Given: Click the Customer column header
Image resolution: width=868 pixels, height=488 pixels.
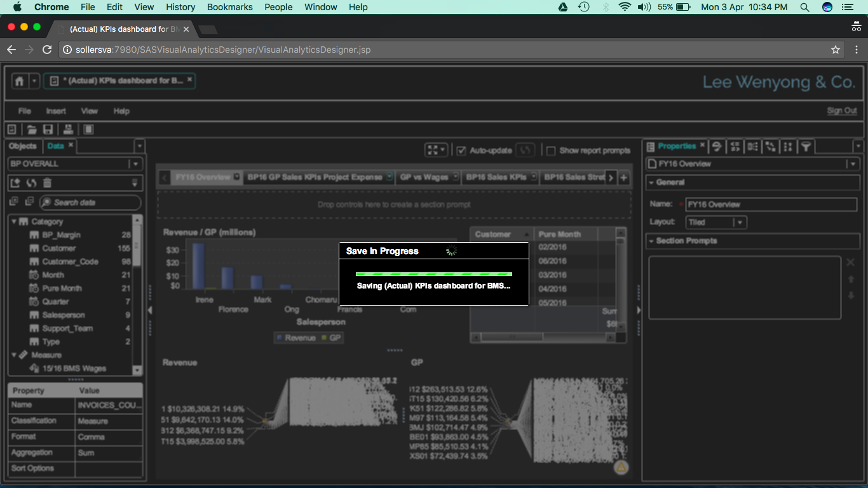Looking at the screenshot, I should pyautogui.click(x=493, y=234).
